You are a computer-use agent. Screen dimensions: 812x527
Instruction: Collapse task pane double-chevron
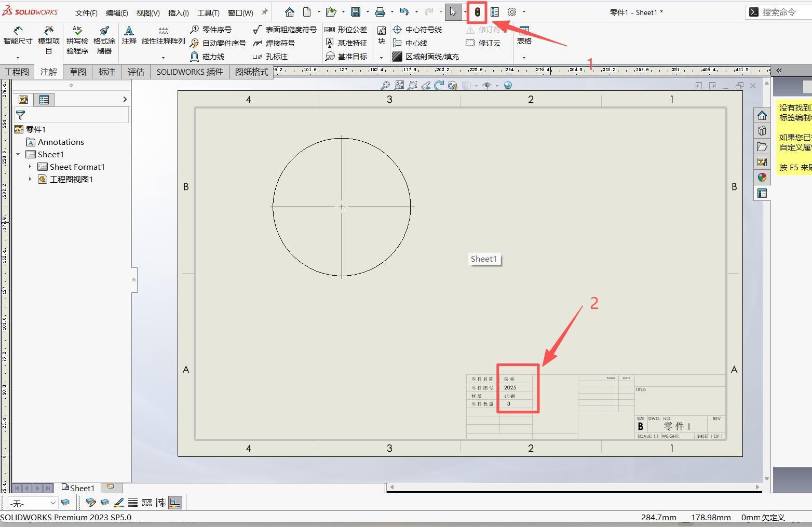[x=779, y=71]
